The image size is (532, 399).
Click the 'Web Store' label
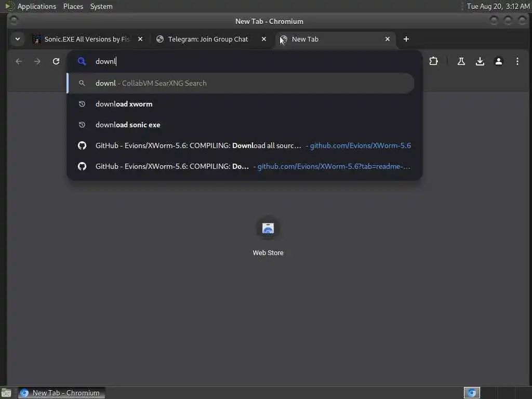coord(268,253)
